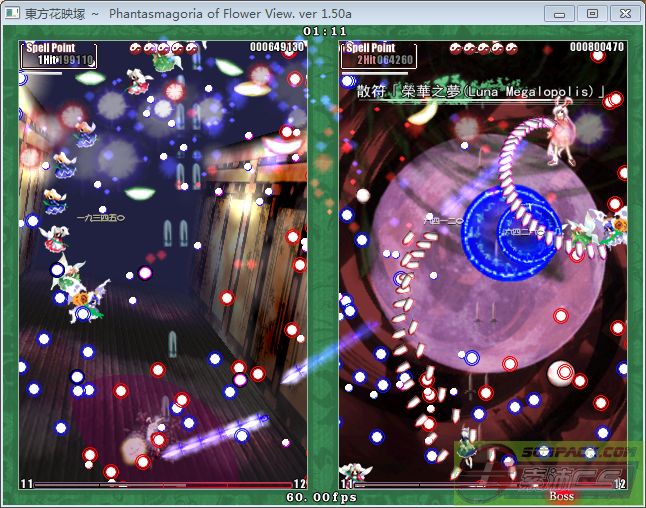Click the score popup '六四一二〇' in right field
Image resolution: width=646 pixels, height=508 pixels.
[444, 221]
